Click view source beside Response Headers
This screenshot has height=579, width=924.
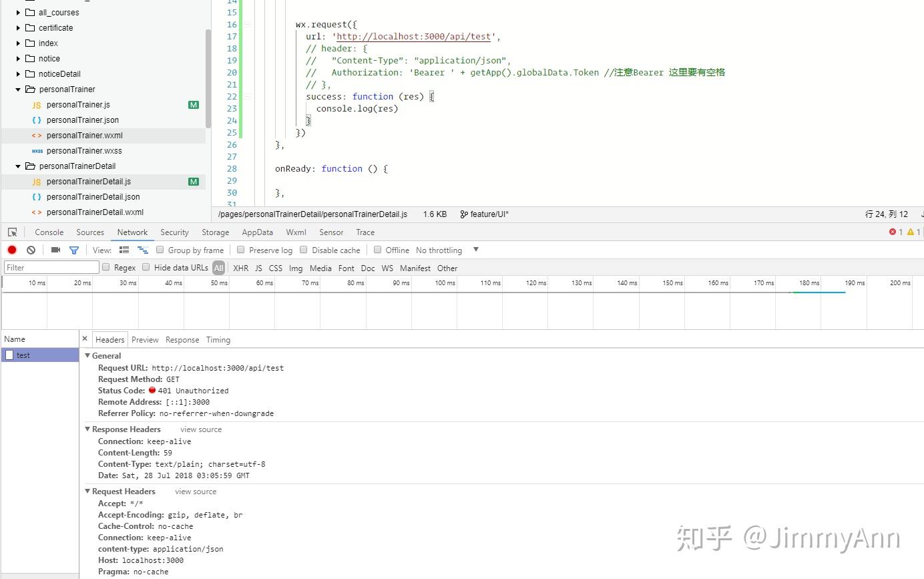coord(201,429)
